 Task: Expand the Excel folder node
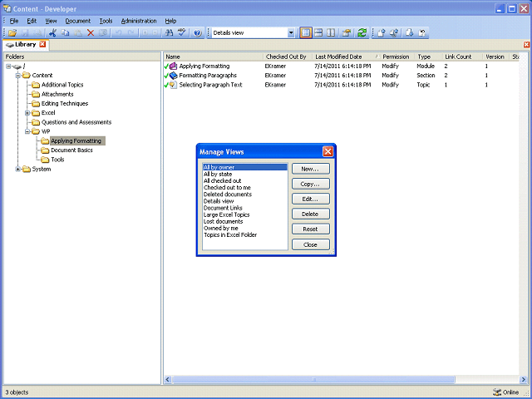(x=27, y=113)
